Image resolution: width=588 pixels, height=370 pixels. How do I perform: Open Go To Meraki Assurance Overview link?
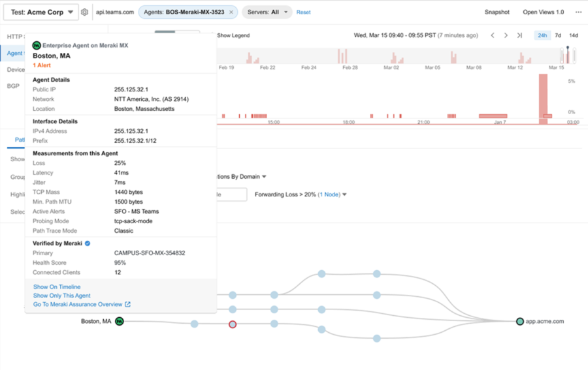pos(78,304)
